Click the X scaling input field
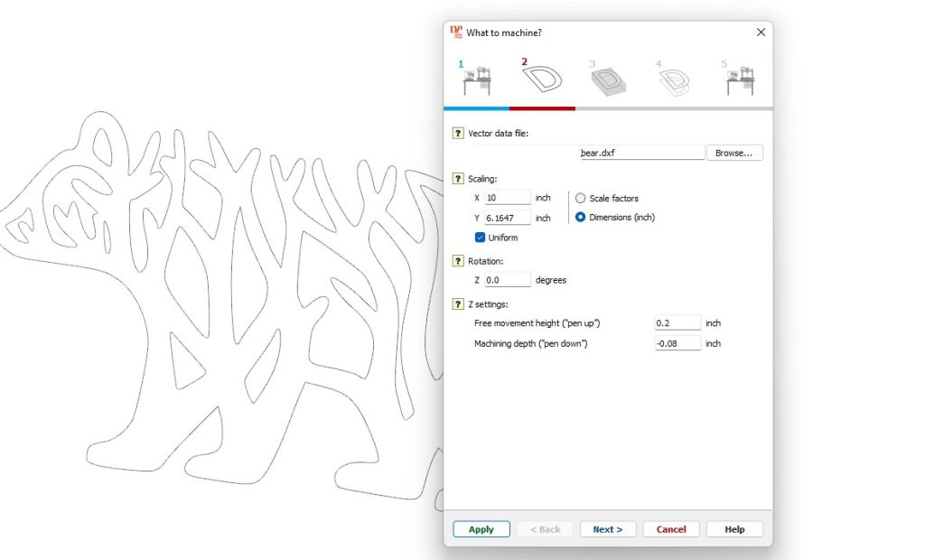Screen dimensions: 925x560 507,198
